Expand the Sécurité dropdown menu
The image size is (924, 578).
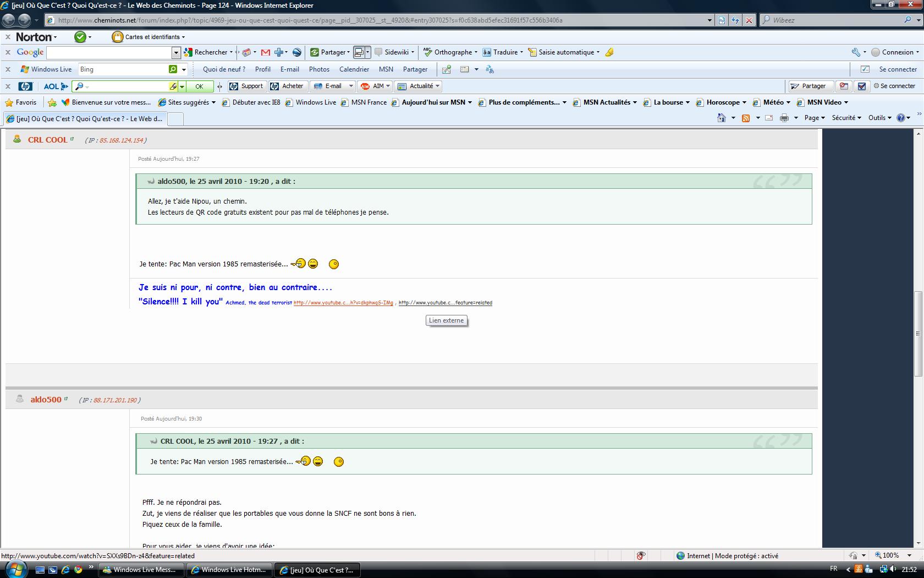[x=846, y=118]
